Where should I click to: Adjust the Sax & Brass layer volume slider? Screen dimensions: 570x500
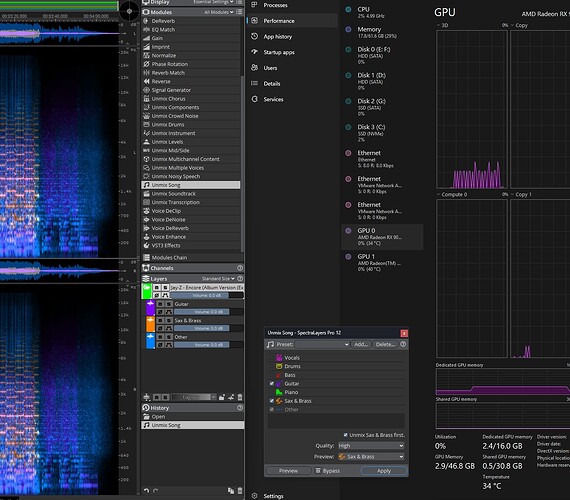point(208,328)
